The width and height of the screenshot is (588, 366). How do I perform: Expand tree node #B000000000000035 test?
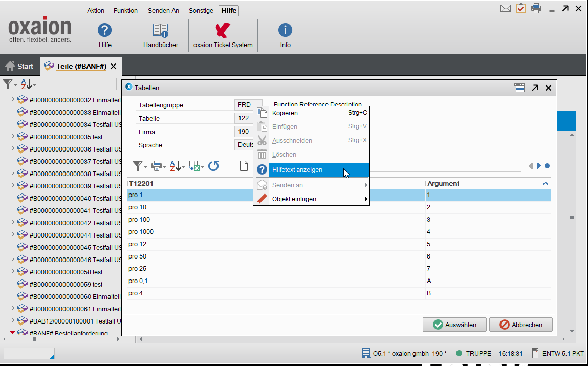click(x=13, y=137)
